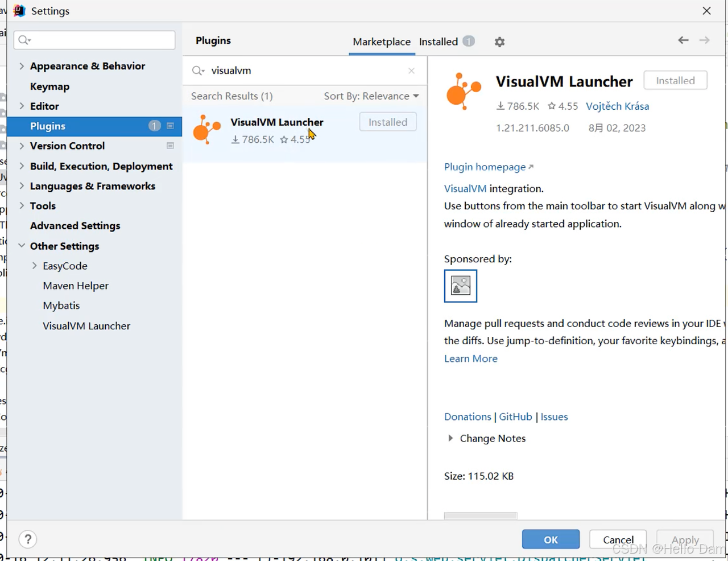This screenshot has width=728, height=561.
Task: Open the Issues link
Action: [x=554, y=416]
